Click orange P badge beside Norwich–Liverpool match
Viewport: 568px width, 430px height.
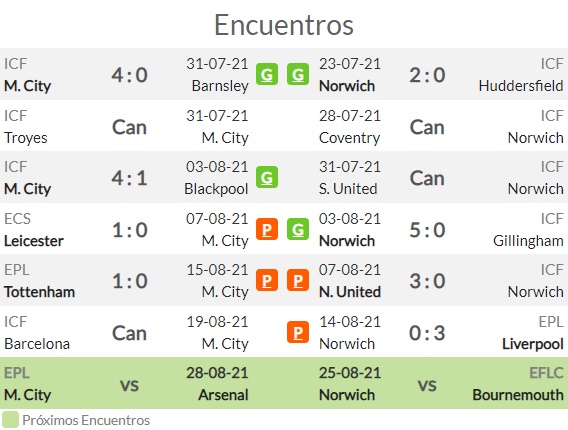click(298, 332)
